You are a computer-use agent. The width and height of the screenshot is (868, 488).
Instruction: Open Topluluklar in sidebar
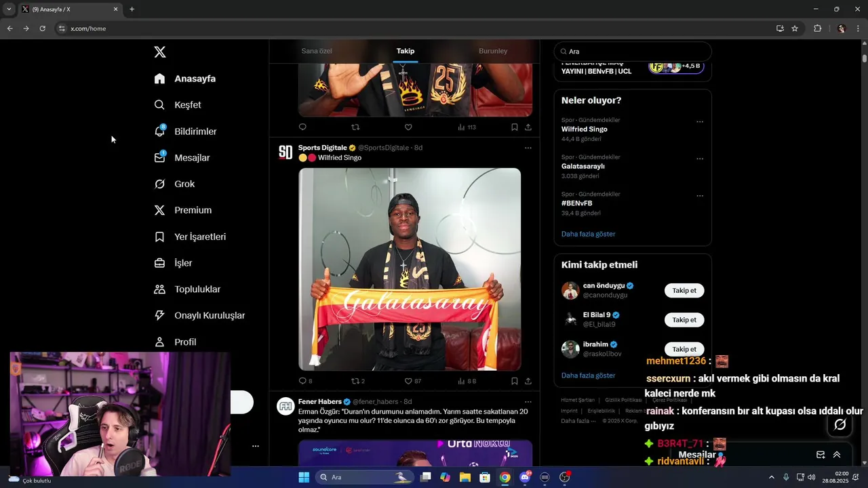coord(188,289)
